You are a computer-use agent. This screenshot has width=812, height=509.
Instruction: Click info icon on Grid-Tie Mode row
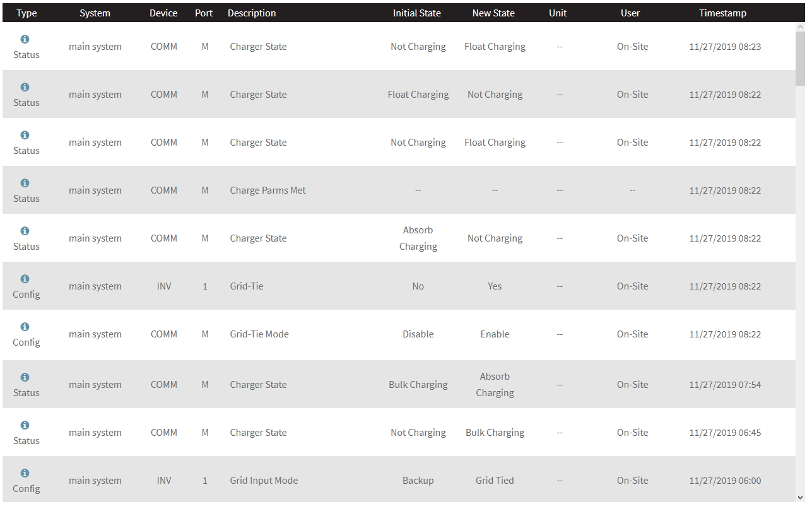(25, 327)
